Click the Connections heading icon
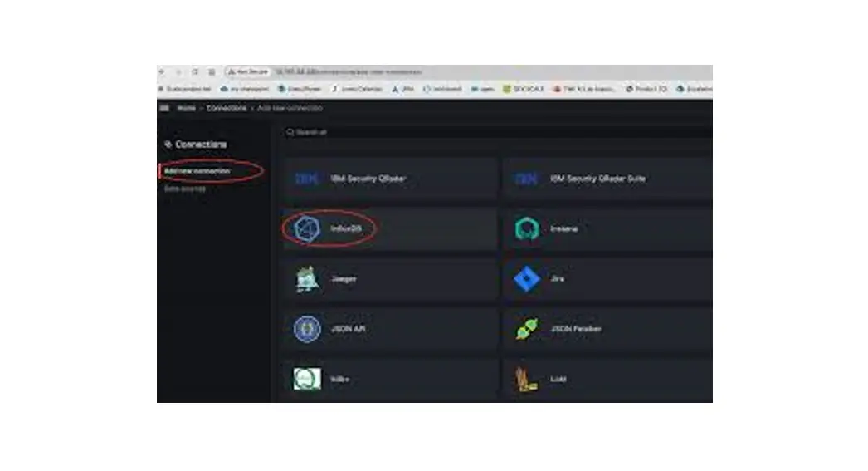This screenshot has width=868, height=471. point(168,144)
